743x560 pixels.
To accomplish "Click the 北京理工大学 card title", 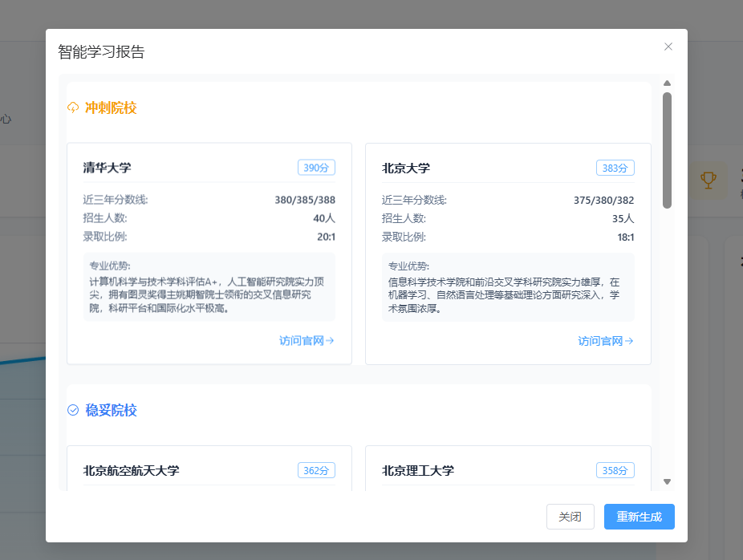I will coord(418,470).
